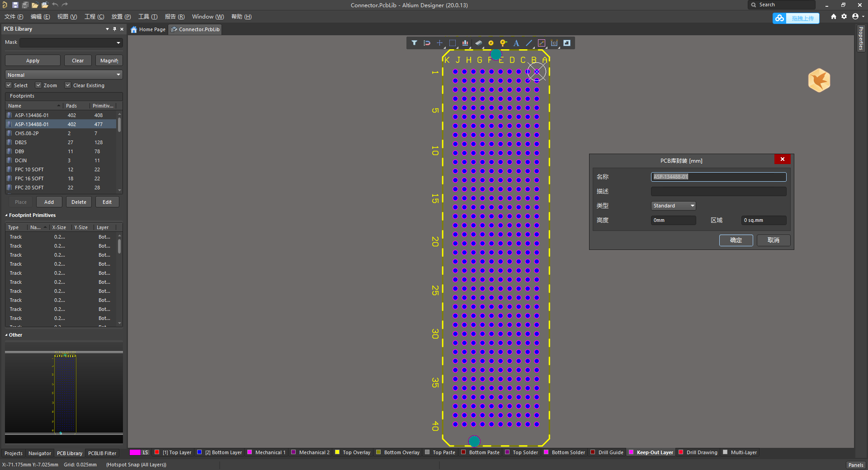Pin the PCB Library panel
868x470 pixels.
[x=114, y=29]
